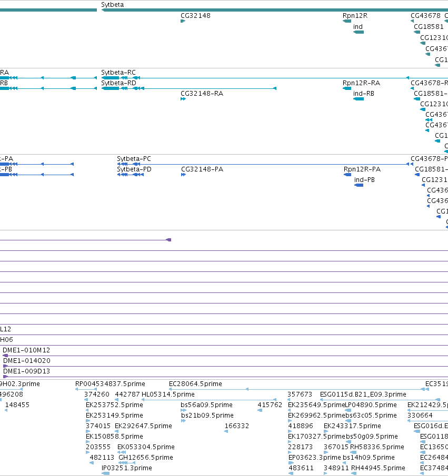The height and width of the screenshot is (476, 448).
Task: Click the DME1-010M12 BAC label
Action: pos(26,350)
